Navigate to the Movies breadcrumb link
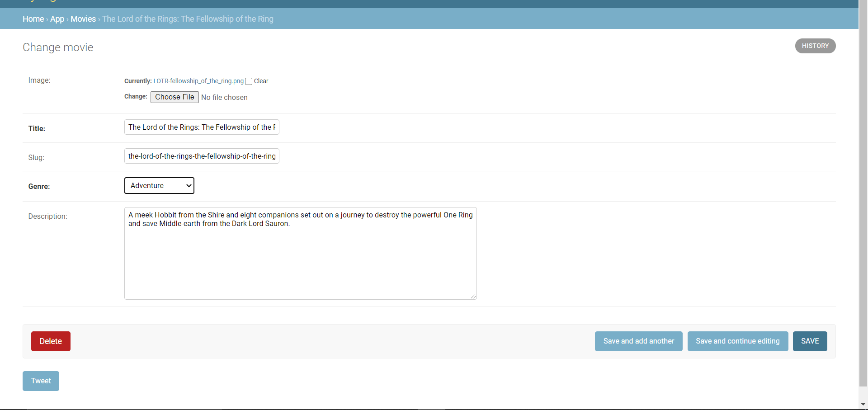The height and width of the screenshot is (410, 868). [83, 19]
